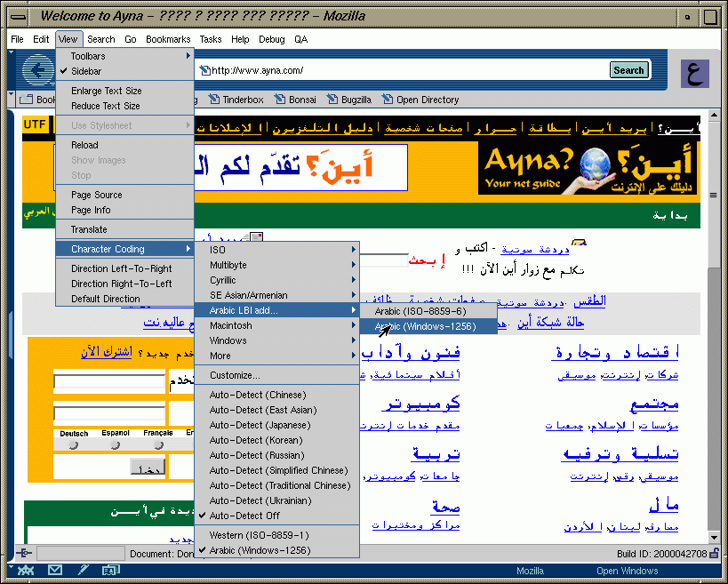Click the vertical scrollbar thumb
This screenshot has height=584, width=728.
point(714,195)
